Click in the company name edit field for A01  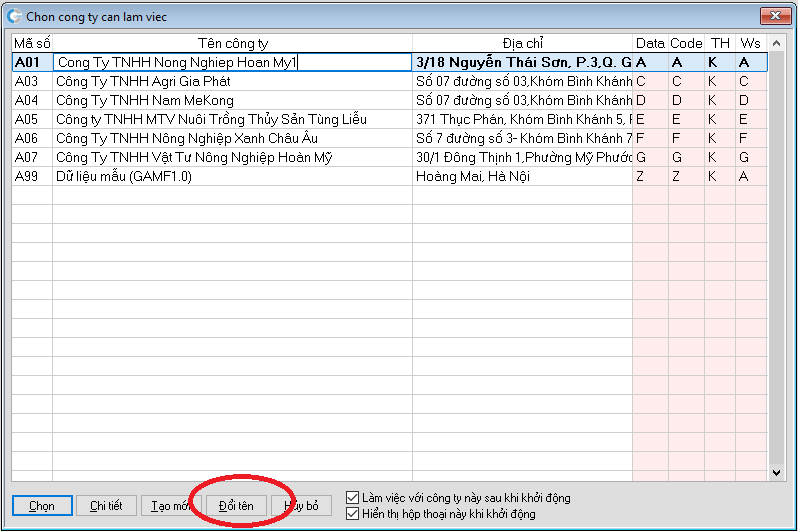pyautogui.click(x=232, y=62)
